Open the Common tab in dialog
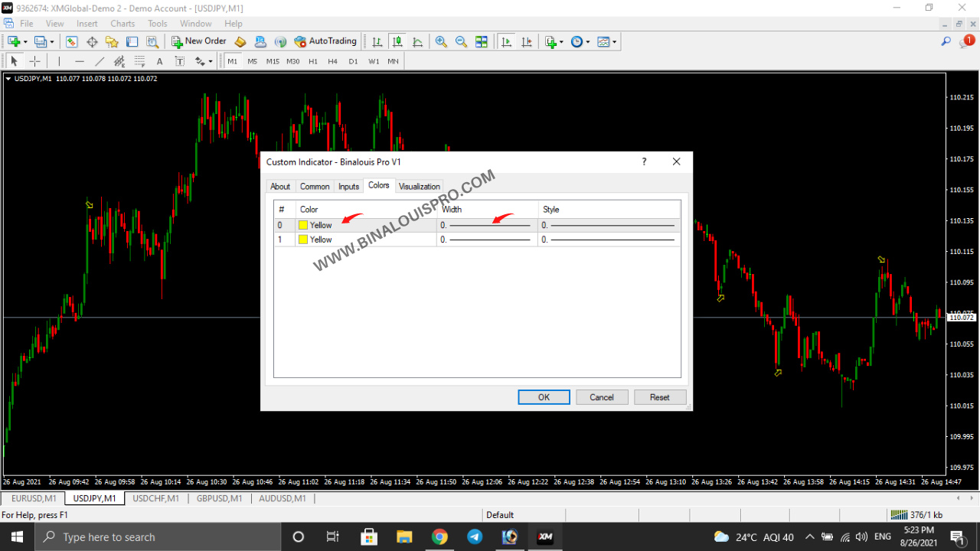The width and height of the screenshot is (980, 551). [315, 187]
